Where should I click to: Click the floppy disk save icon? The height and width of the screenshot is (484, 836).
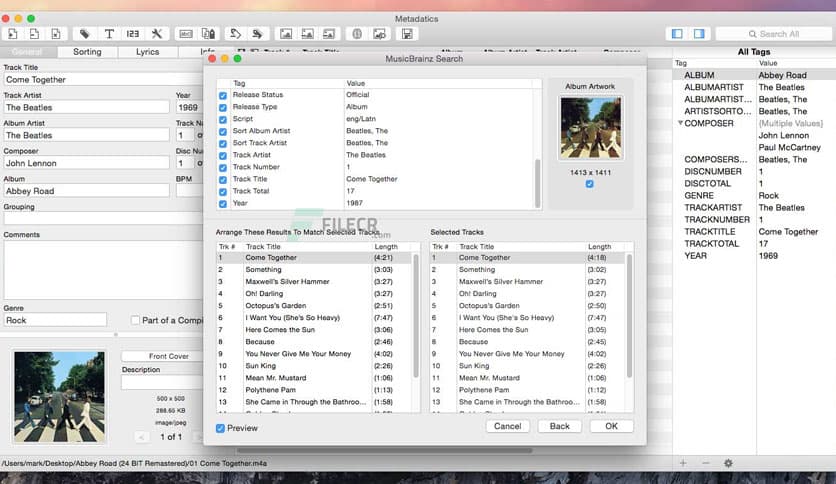pyautogui.click(x=407, y=34)
